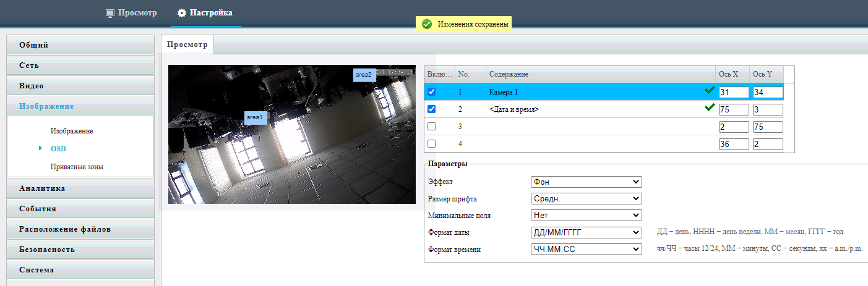
Task: Click Ось Y field with value 75
Action: click(768, 127)
